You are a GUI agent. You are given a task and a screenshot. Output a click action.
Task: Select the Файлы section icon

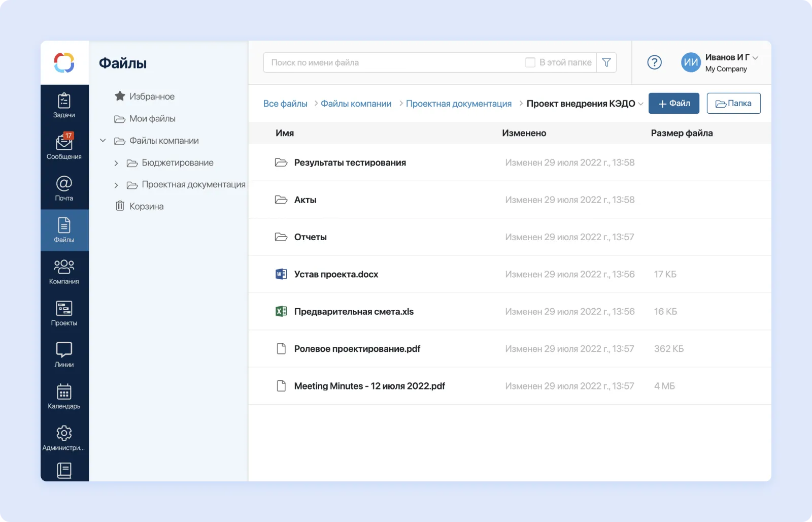click(64, 230)
